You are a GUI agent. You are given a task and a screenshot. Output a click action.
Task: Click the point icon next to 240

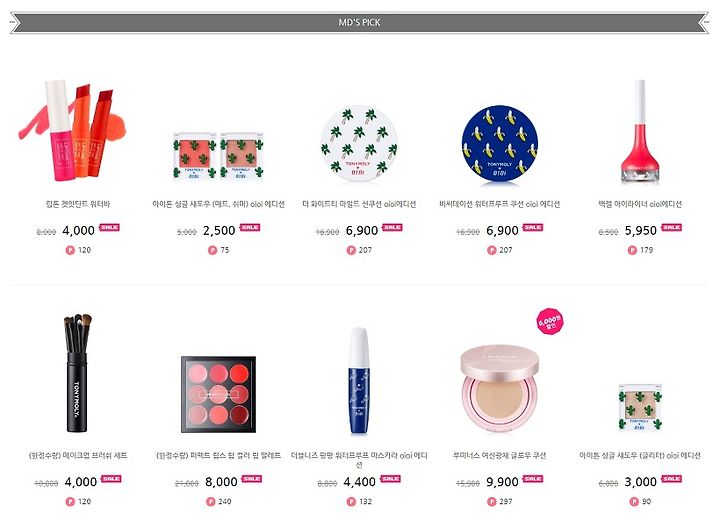click(210, 502)
